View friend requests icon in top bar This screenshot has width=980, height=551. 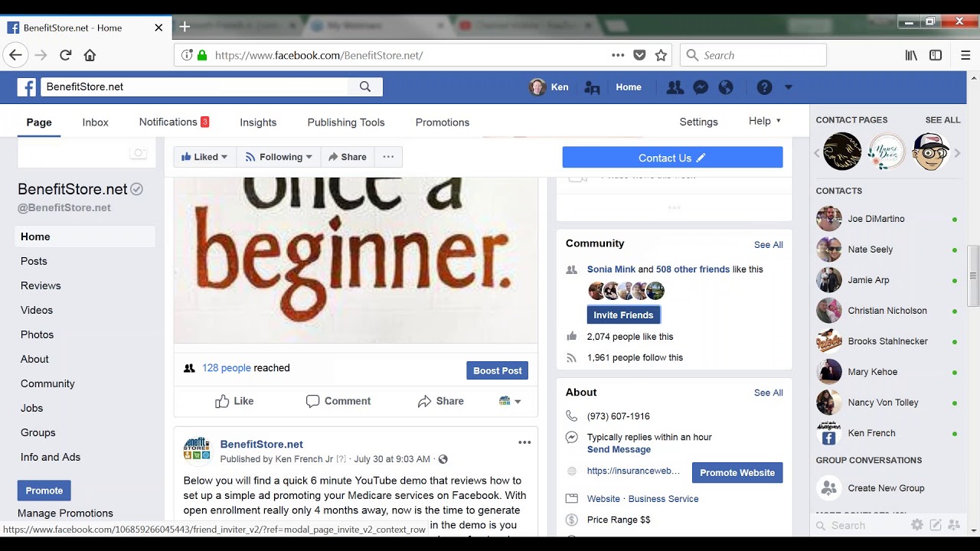coord(675,86)
